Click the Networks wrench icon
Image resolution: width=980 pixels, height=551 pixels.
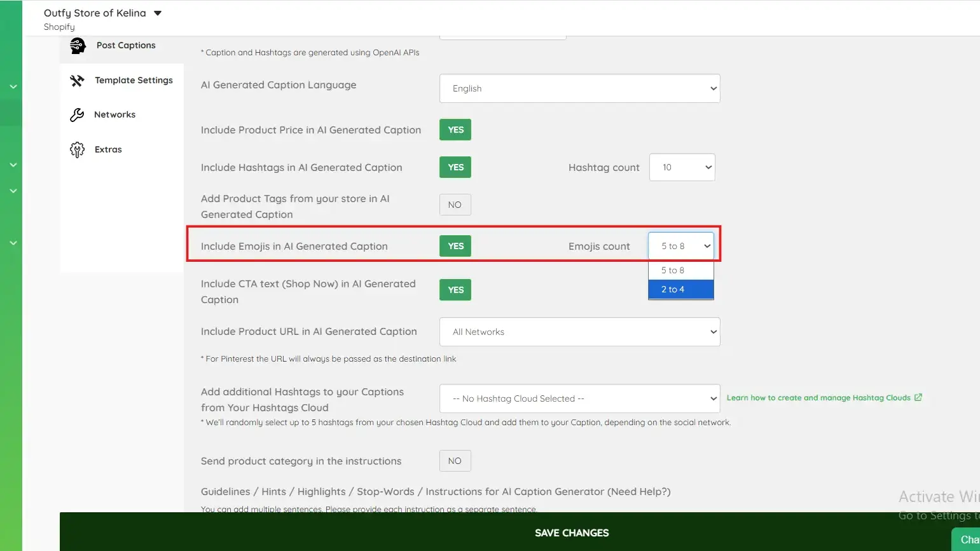pos(77,115)
